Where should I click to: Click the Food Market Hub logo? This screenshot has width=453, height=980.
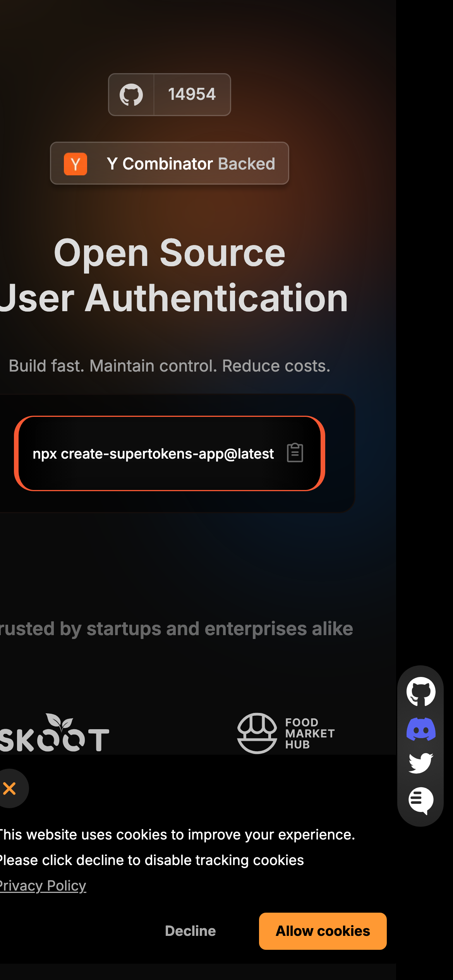tap(286, 733)
